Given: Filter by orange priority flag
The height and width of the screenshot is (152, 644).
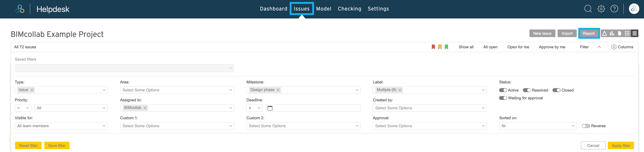Looking at the screenshot, I should click(x=440, y=47).
